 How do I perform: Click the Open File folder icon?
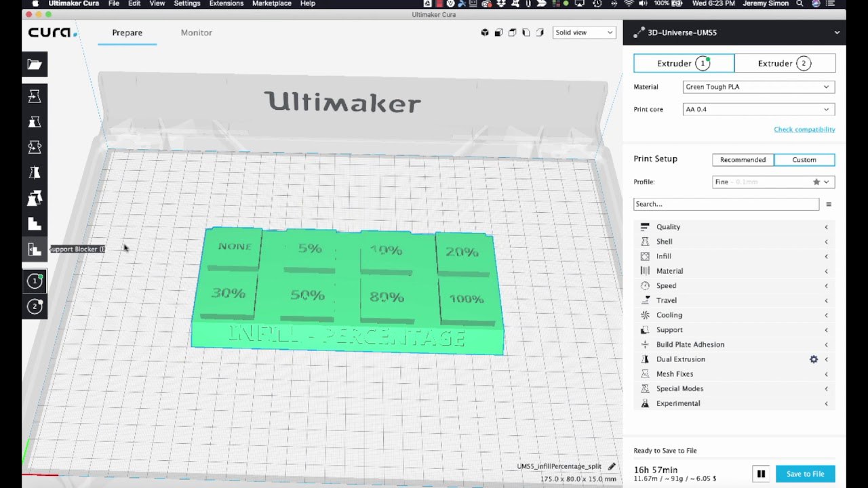point(35,64)
